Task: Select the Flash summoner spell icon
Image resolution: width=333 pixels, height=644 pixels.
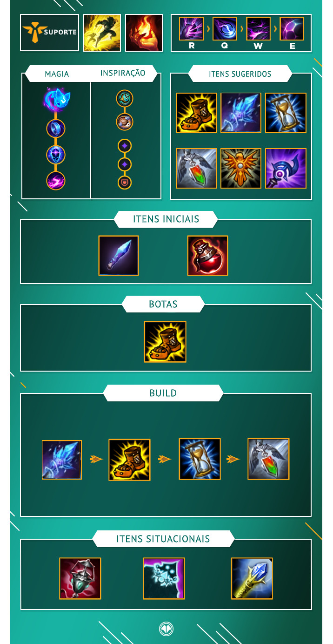Action: click(x=102, y=33)
